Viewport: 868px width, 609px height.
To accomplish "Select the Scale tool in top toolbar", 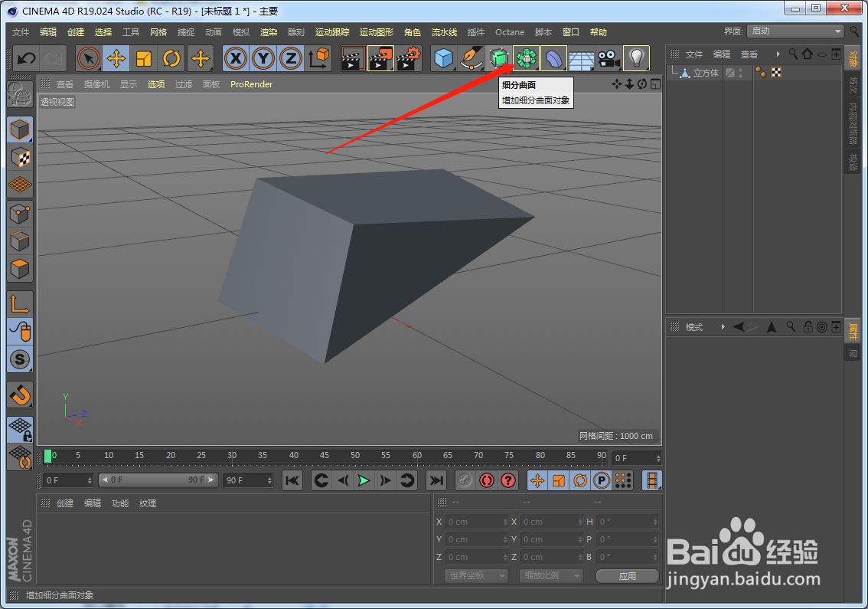I will (x=144, y=58).
